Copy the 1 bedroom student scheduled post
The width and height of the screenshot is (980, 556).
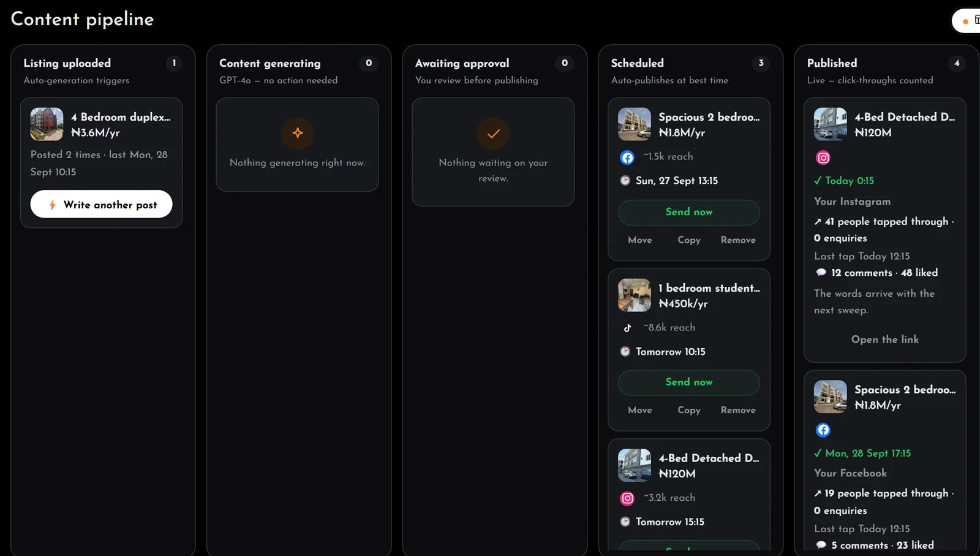[689, 410]
